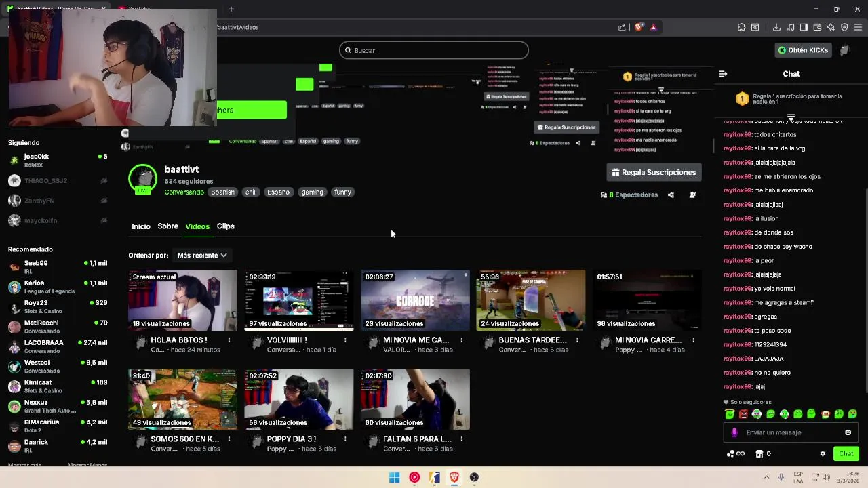Open the Brave VPN shield icon
Image resolution: width=868 pixels, height=488 pixels.
coord(844,27)
